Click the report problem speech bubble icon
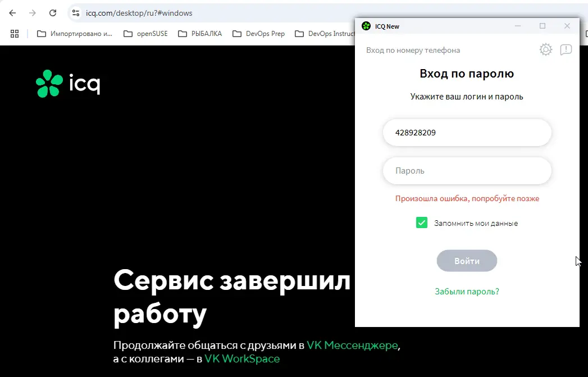Viewport: 588px width, 377px height. [566, 49]
